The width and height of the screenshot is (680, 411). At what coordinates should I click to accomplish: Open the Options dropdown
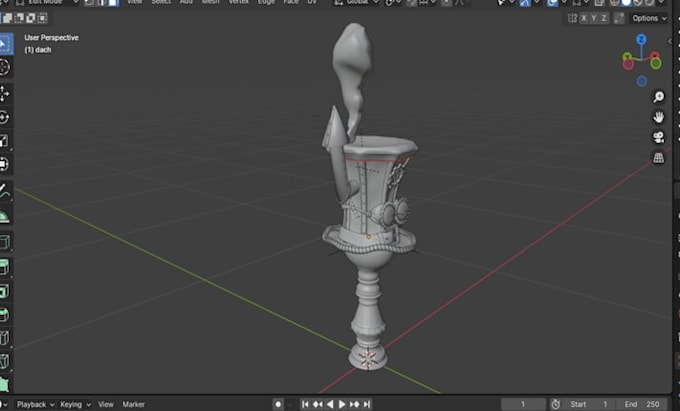649,18
